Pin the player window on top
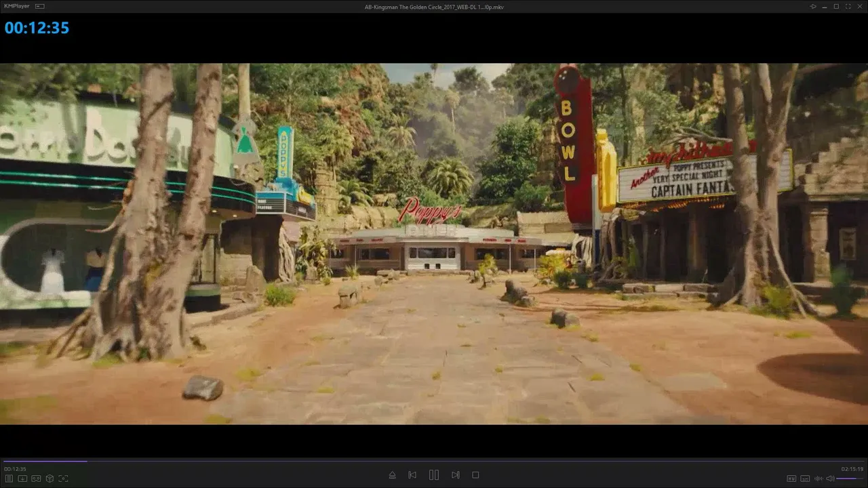 (813, 6)
